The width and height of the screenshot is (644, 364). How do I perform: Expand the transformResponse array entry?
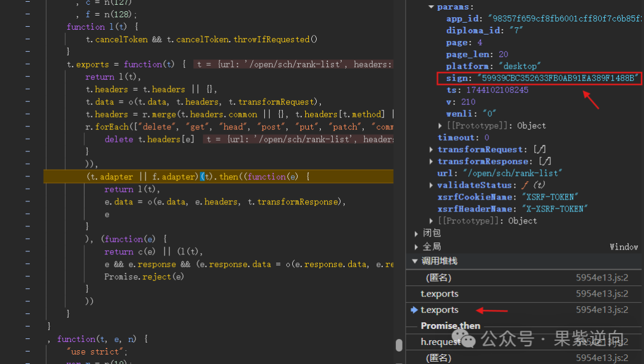click(x=431, y=161)
